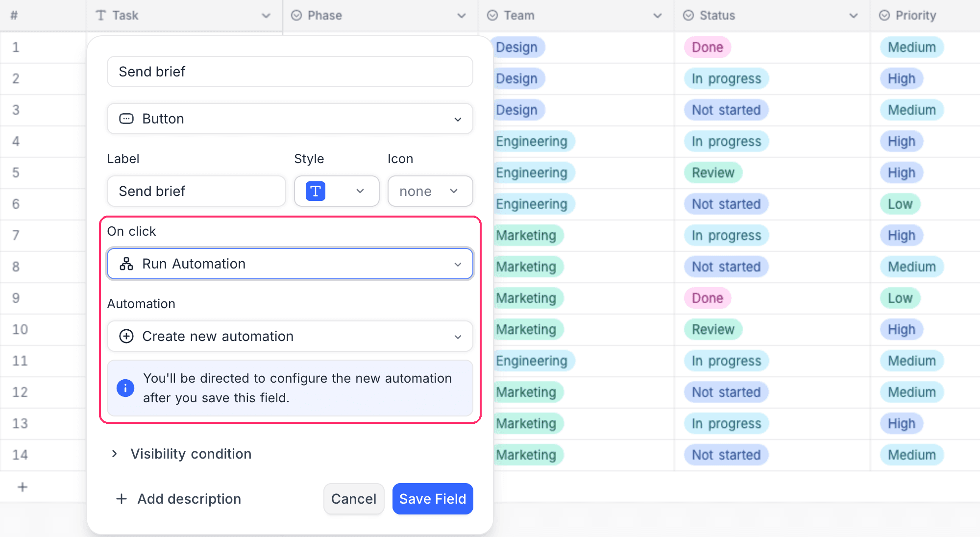Click the blue T style icon
Image resolution: width=980 pixels, height=537 pixels.
[x=316, y=191]
